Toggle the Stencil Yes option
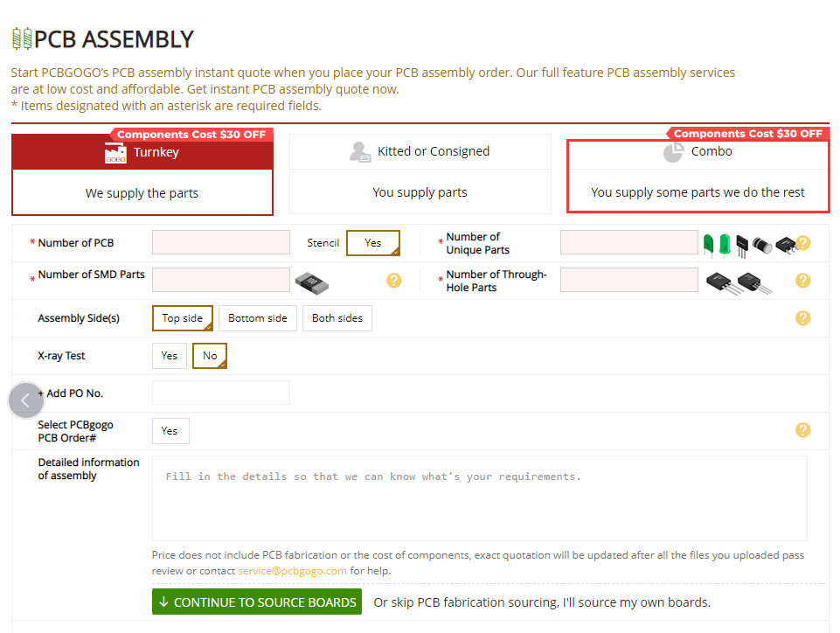840x633 pixels. [x=373, y=243]
